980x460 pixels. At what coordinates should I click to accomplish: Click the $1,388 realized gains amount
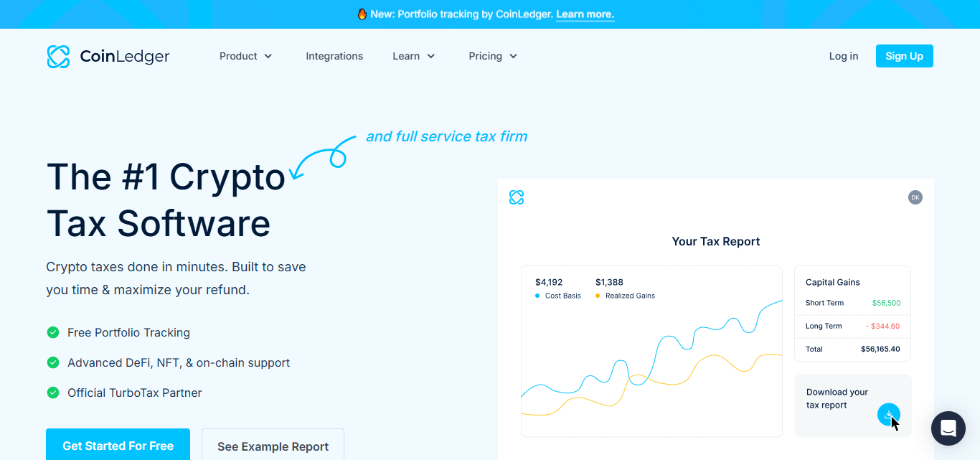coord(609,282)
